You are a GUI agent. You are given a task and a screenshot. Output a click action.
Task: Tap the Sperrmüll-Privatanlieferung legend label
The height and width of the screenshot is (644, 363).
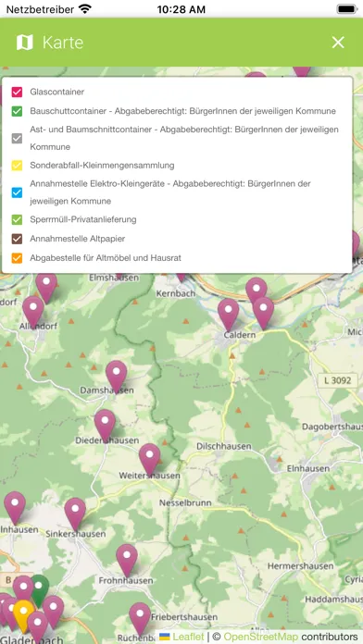[83, 219]
